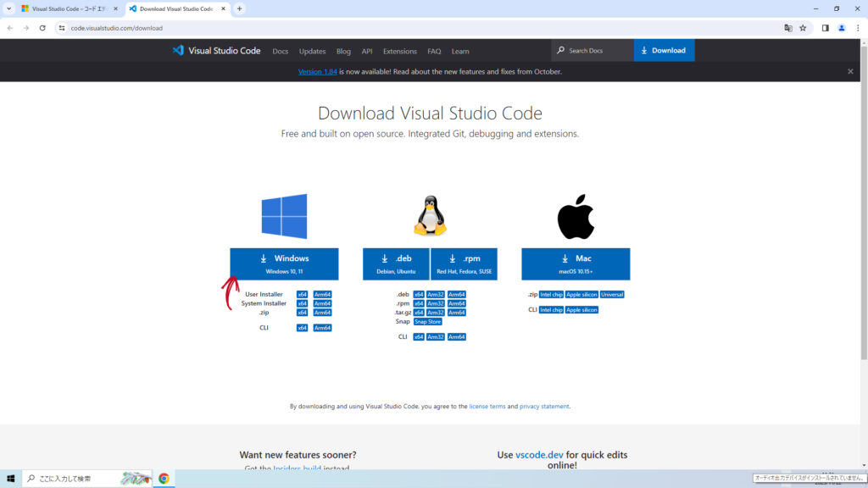868x488 pixels.
Task: Open the tab search dropdown
Action: (x=8, y=8)
